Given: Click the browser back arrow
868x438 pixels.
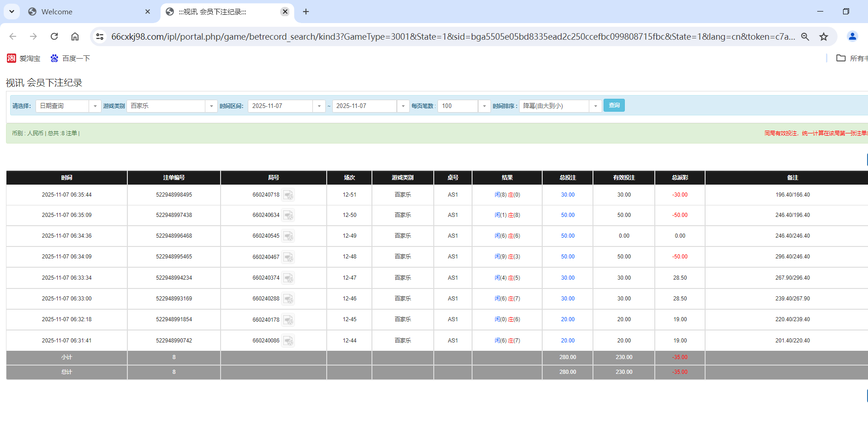Looking at the screenshot, I should click(12, 36).
